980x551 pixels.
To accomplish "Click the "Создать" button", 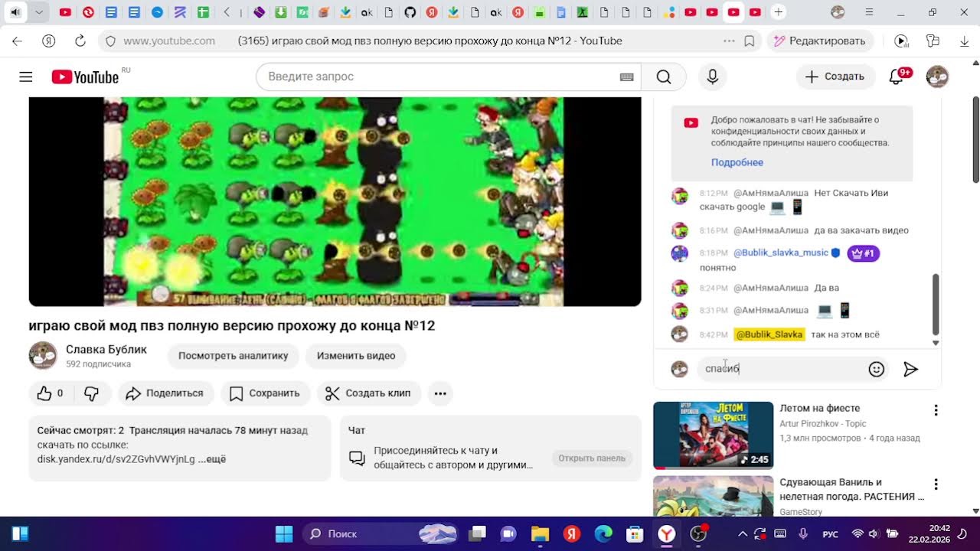I will tap(835, 77).
